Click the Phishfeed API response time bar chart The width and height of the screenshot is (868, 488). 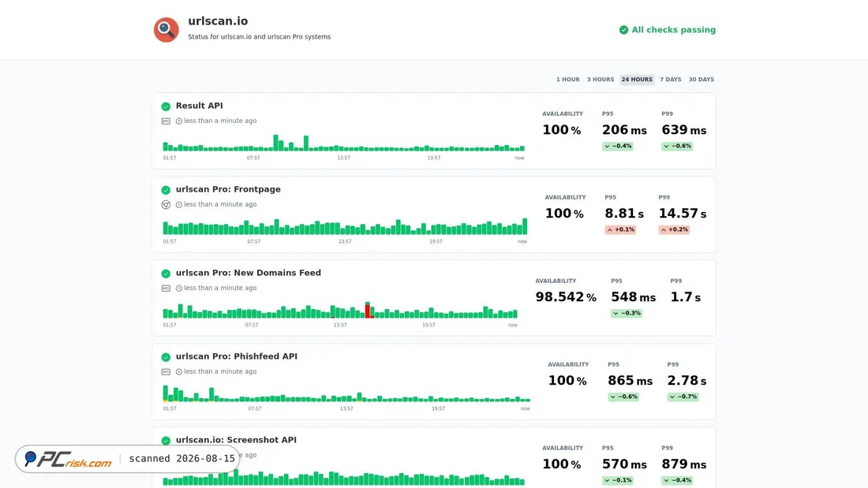[x=346, y=394]
